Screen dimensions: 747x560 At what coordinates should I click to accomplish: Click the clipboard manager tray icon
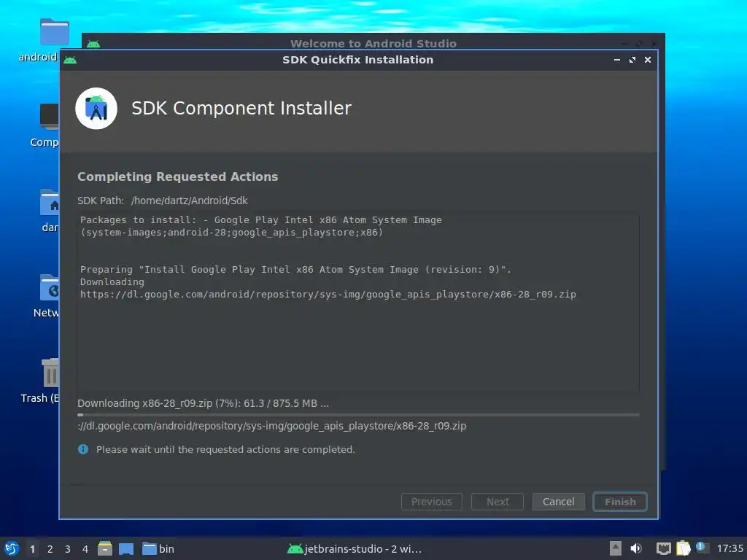click(683, 548)
